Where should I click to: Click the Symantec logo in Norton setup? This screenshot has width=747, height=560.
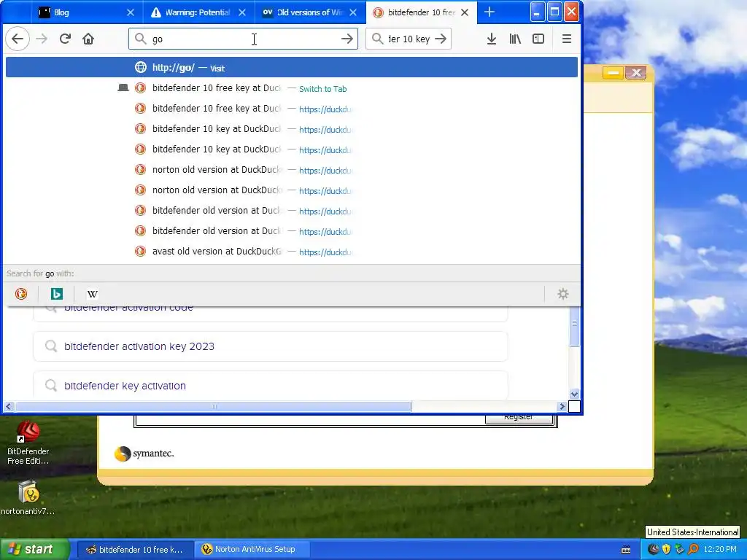144,454
